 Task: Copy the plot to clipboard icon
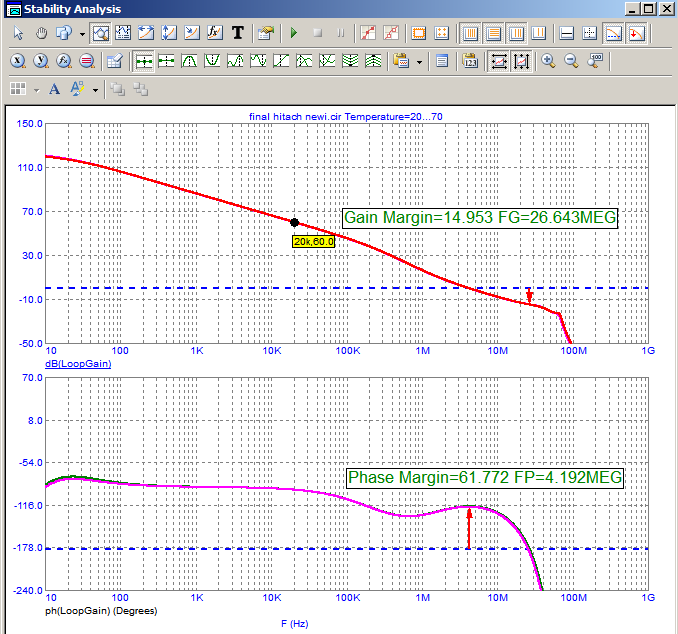pos(401,61)
